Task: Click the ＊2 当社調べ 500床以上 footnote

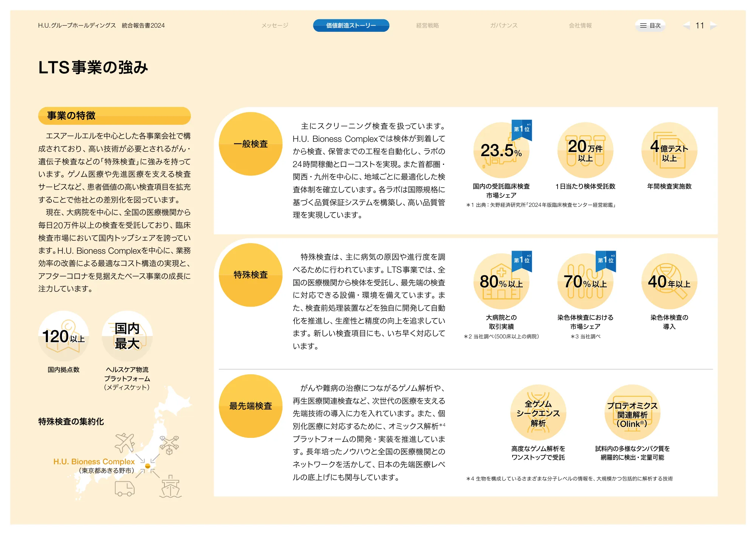Action: click(x=501, y=337)
